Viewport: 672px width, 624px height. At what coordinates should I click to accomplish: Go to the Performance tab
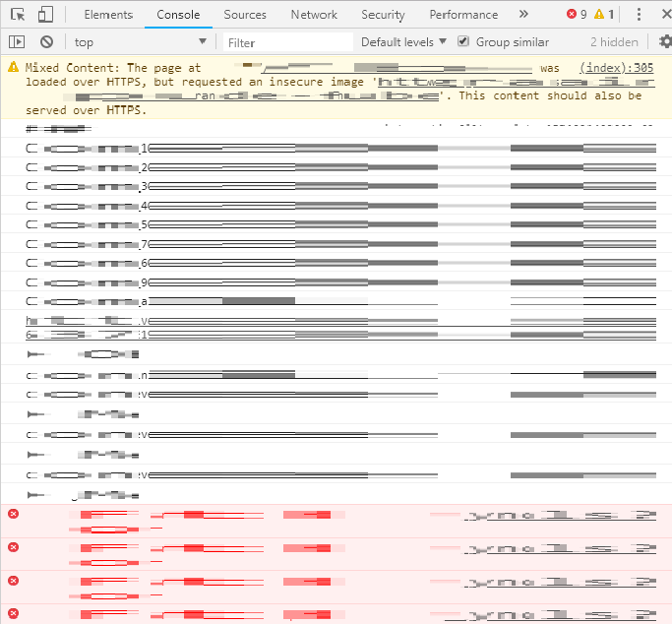click(463, 15)
